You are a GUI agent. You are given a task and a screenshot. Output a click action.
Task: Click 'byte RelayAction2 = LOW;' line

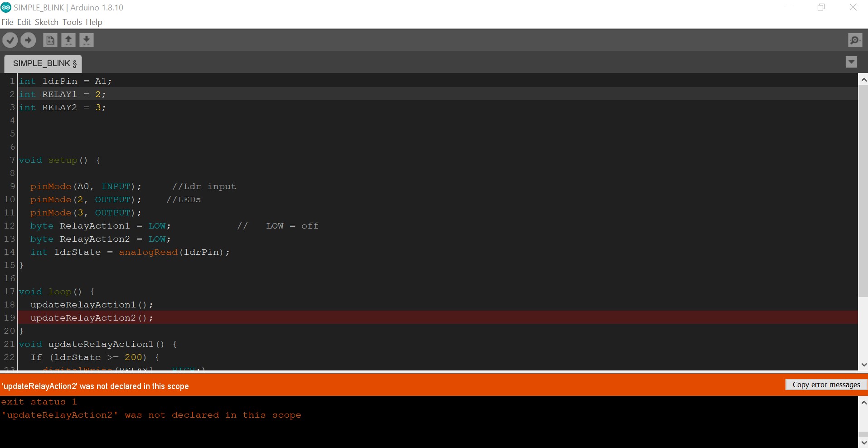click(100, 239)
